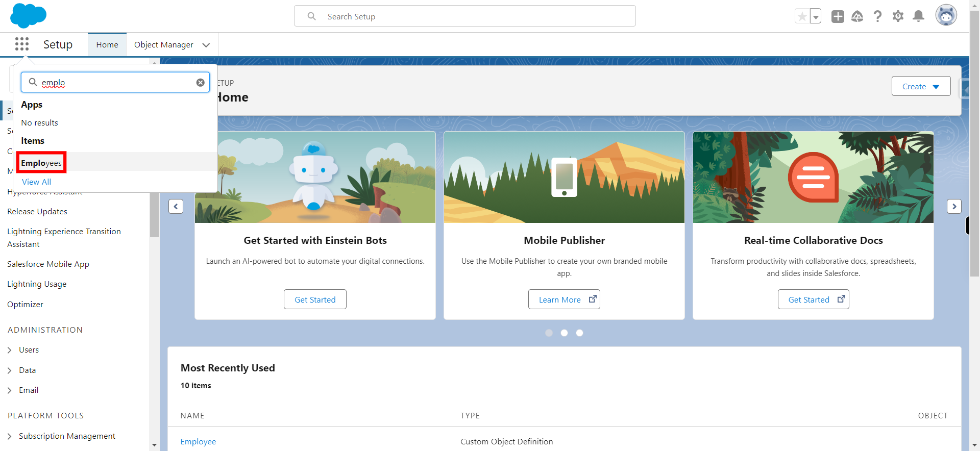Click Get Started for Einstein Bots
The height and width of the screenshot is (451, 980).
coord(315,299)
